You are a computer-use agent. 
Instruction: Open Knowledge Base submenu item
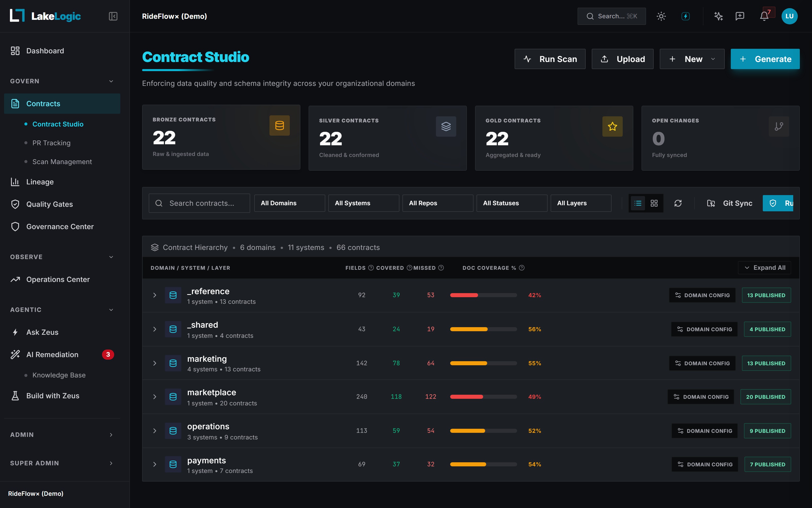click(59, 375)
